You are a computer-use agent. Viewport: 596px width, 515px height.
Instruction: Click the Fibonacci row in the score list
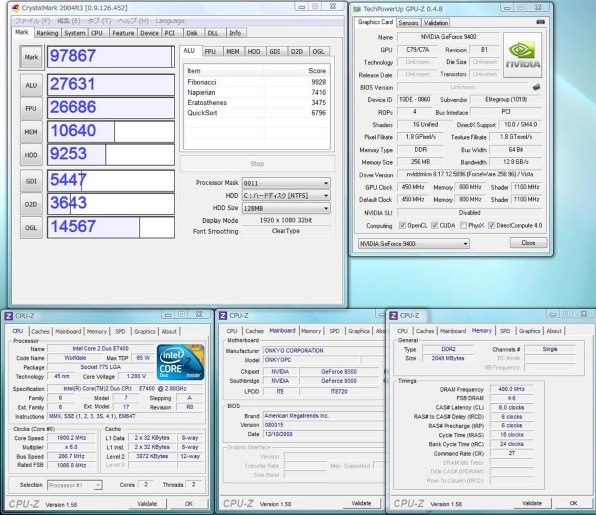click(257, 82)
